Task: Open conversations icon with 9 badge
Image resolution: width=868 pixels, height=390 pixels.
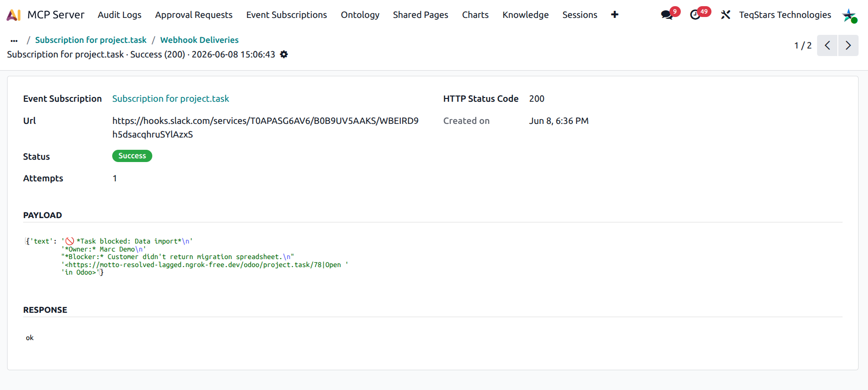Action: point(670,14)
